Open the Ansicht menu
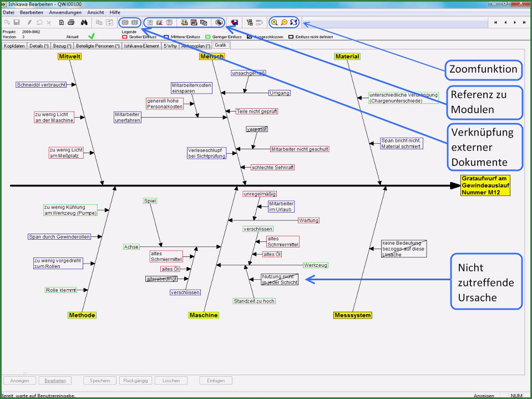This screenshot has width=532, height=399. point(95,12)
